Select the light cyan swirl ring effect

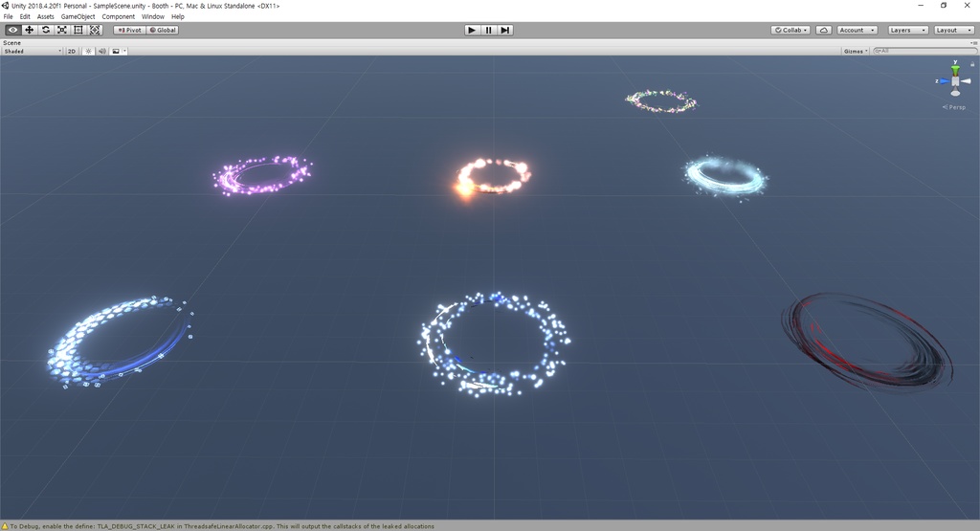click(x=725, y=177)
